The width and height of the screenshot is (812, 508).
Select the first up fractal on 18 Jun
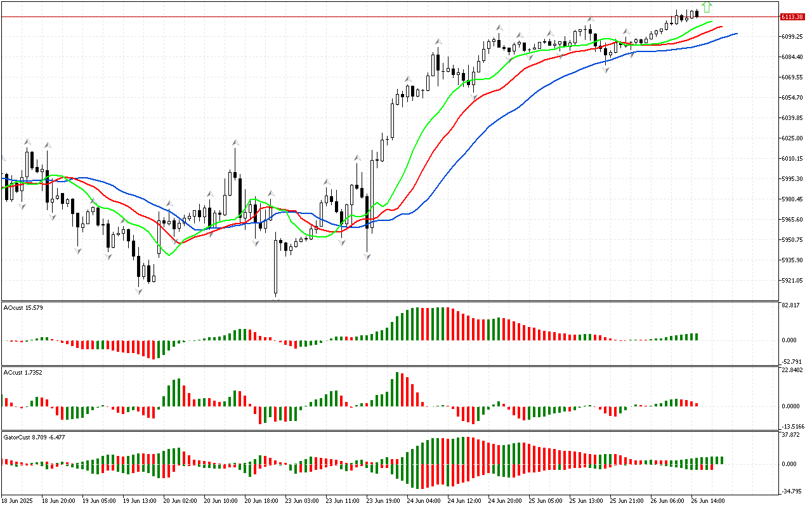(x=27, y=142)
